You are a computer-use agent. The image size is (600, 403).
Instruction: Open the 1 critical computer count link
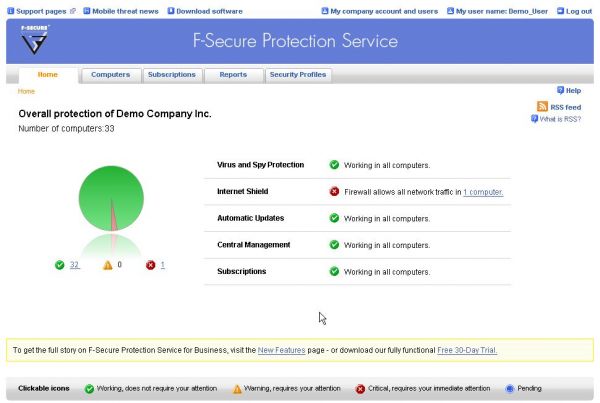coord(163,265)
